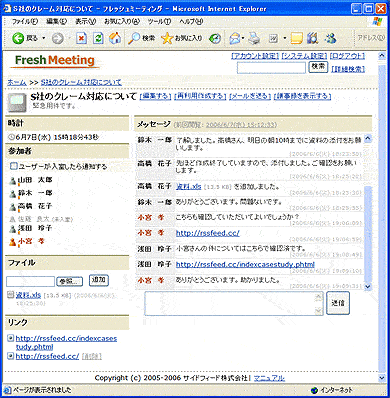Open the Back button history dropdown arrow

(x=43, y=38)
